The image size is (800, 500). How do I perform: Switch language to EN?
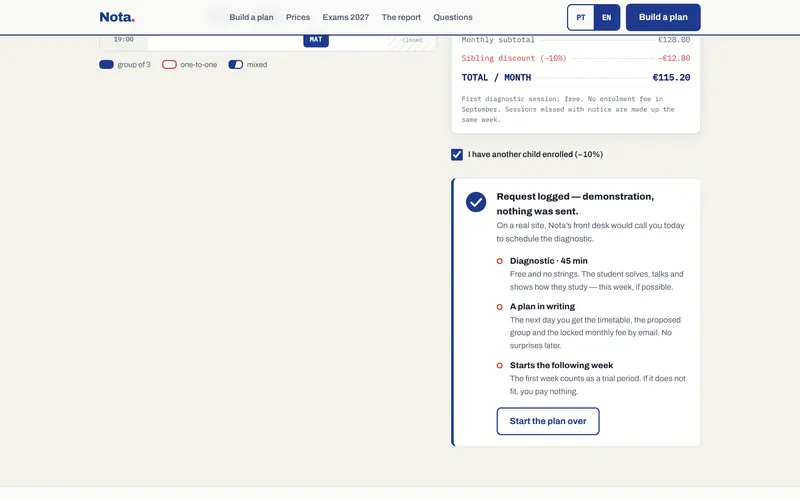606,17
